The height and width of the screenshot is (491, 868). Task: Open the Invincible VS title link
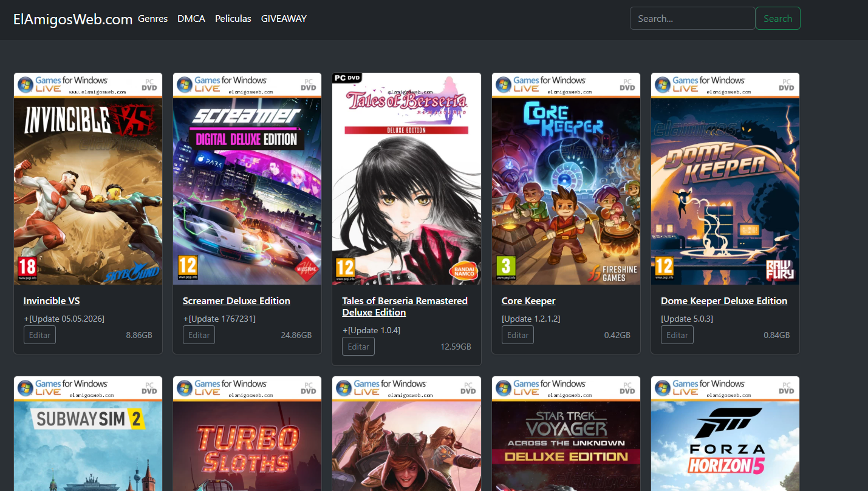[x=52, y=301]
